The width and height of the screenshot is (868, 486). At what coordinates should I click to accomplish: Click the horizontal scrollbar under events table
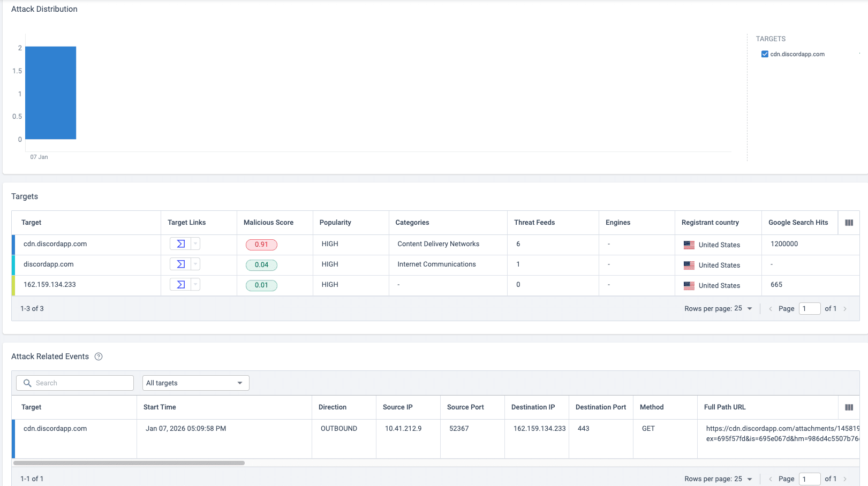(x=129, y=463)
